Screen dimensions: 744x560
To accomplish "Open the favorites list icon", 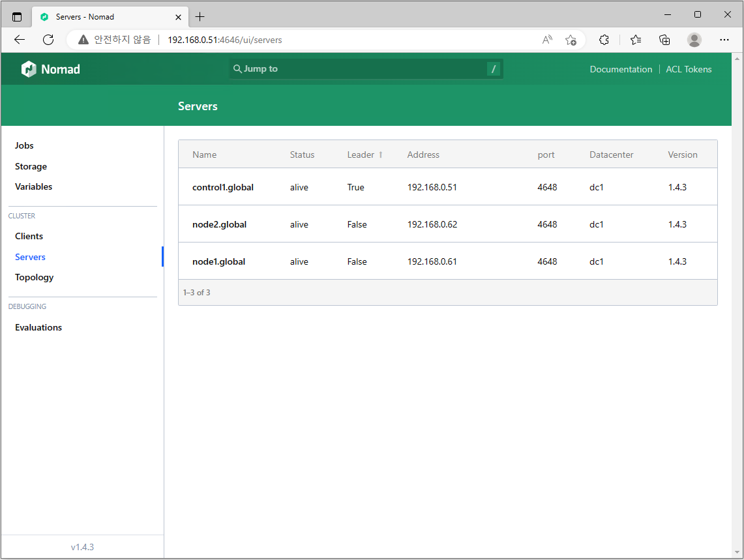I will [636, 40].
